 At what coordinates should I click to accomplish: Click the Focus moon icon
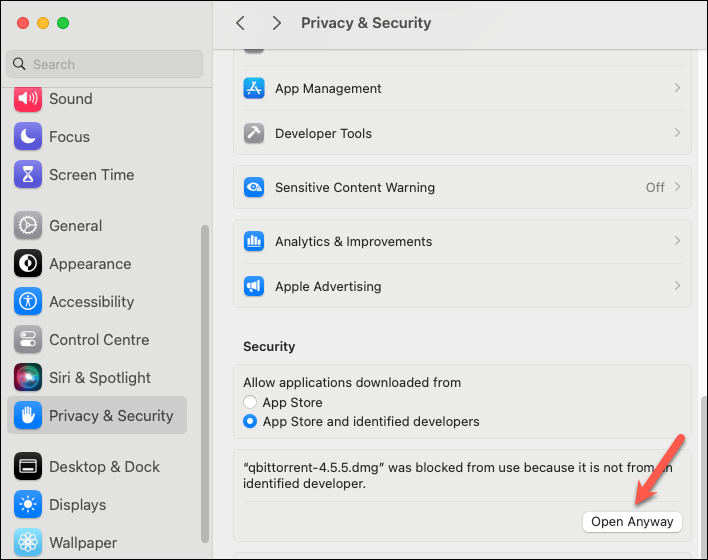point(28,136)
